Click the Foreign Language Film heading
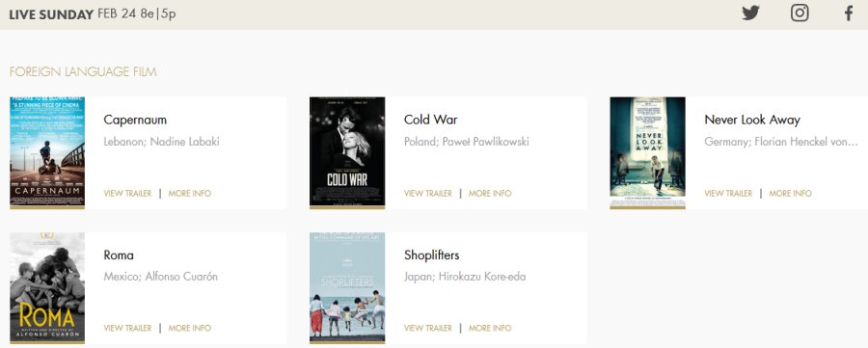Image resolution: width=868 pixels, height=348 pixels. pos(83,72)
